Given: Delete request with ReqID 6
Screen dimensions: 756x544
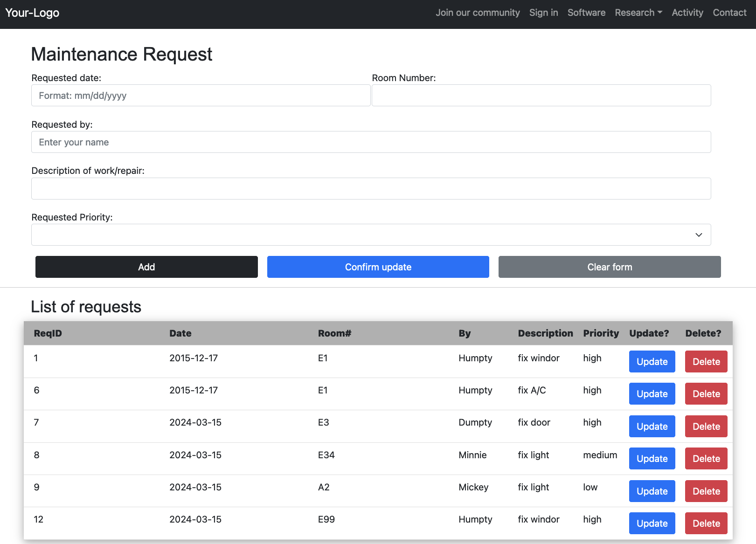Looking at the screenshot, I should [x=706, y=393].
